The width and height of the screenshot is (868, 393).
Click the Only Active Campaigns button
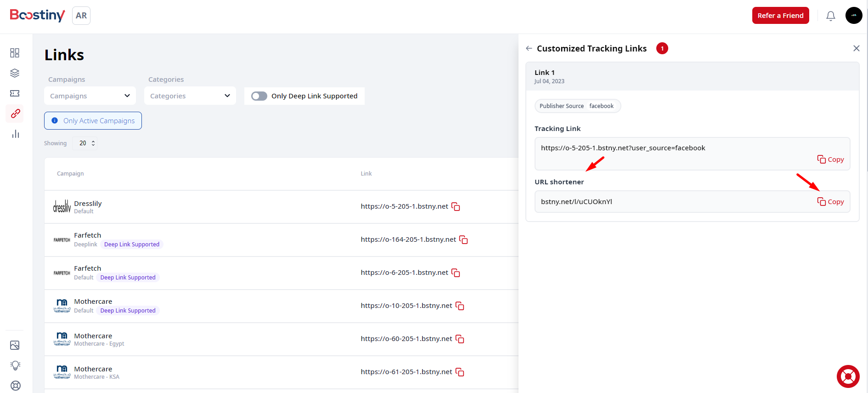coord(93,121)
